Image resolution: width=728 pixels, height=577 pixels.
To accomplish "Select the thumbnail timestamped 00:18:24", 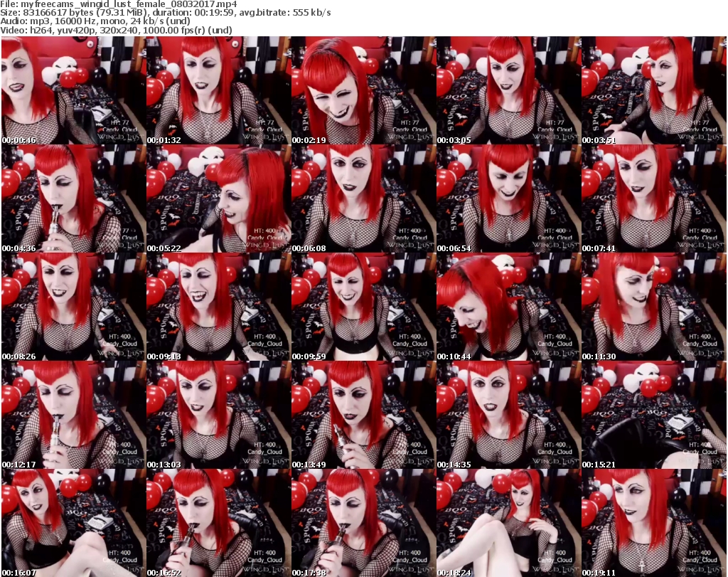I will (x=508, y=523).
